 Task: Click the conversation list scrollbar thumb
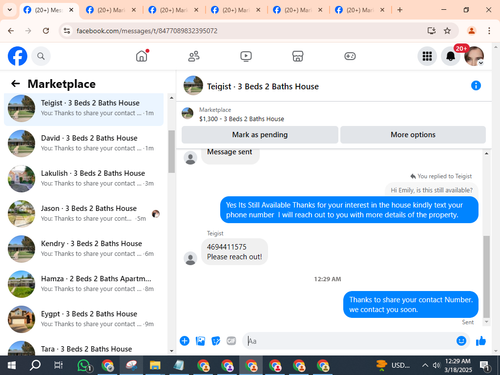[x=171, y=151]
